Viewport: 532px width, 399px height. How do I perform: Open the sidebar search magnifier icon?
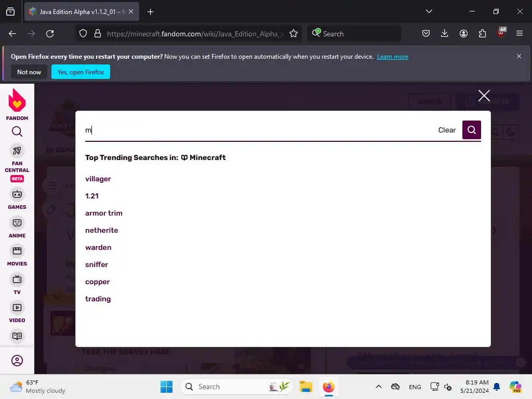(17, 131)
